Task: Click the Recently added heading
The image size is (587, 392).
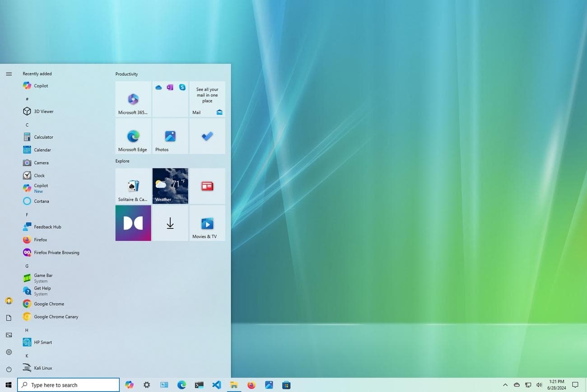Action: [x=37, y=74]
